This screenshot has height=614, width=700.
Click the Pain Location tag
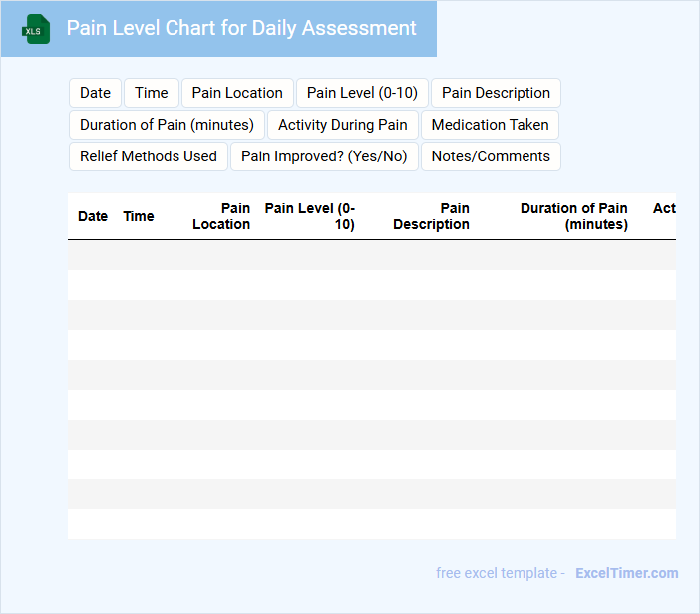coord(237,93)
